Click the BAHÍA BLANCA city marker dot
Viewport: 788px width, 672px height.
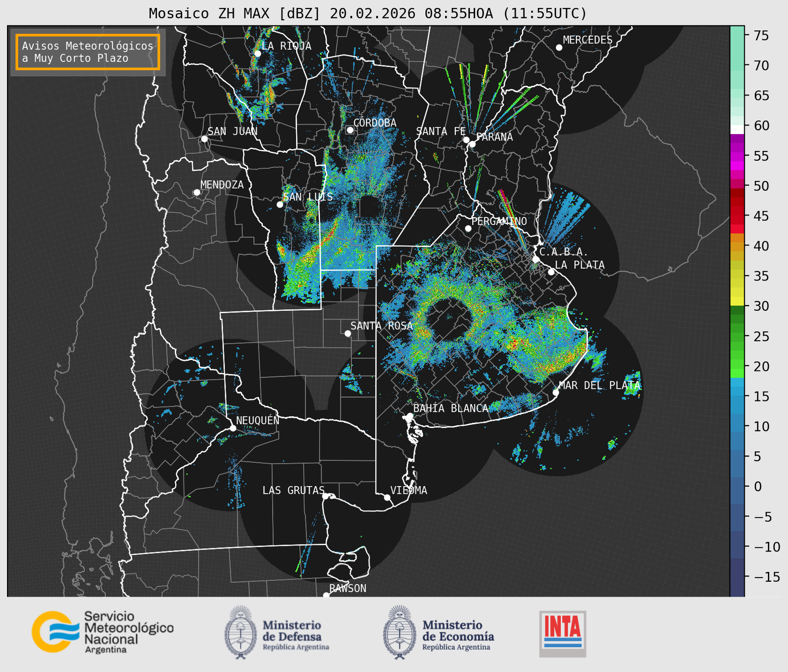pyautogui.click(x=410, y=416)
